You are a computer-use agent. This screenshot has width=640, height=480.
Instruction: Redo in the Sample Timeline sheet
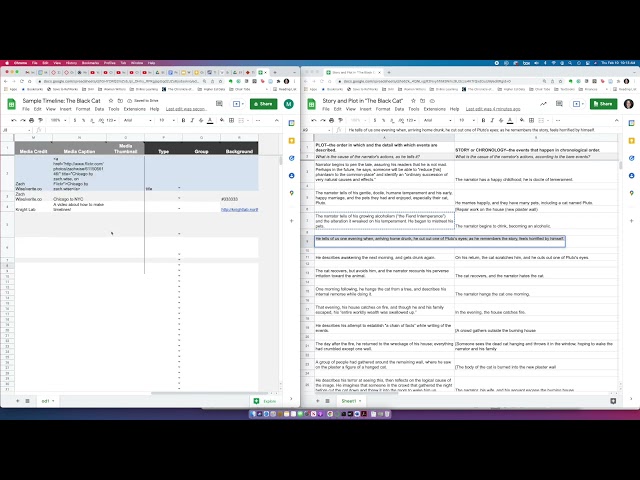pos(22,120)
